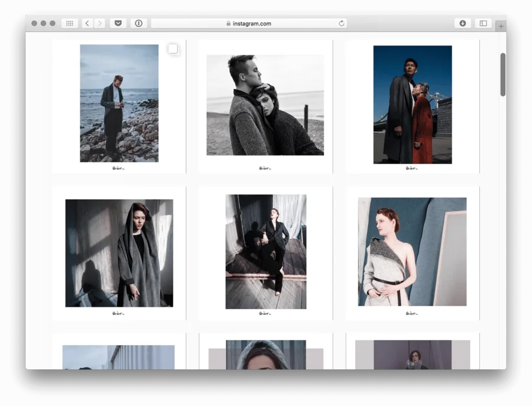
Task: Click the instagram.com address bar
Action: [x=248, y=24]
